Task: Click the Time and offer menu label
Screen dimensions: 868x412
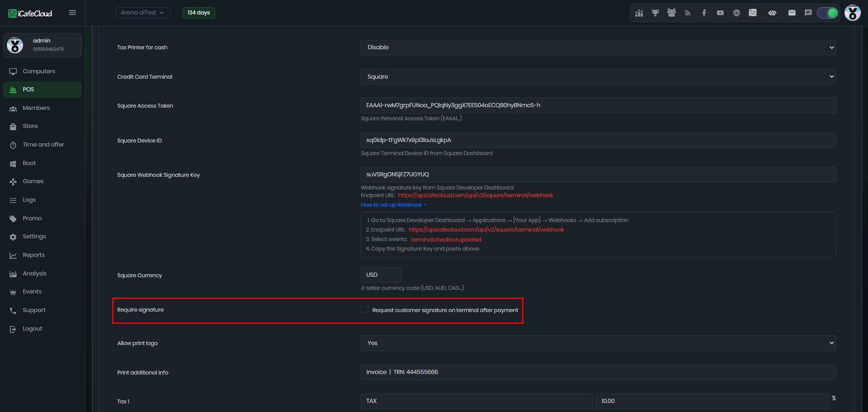Action: (x=43, y=145)
